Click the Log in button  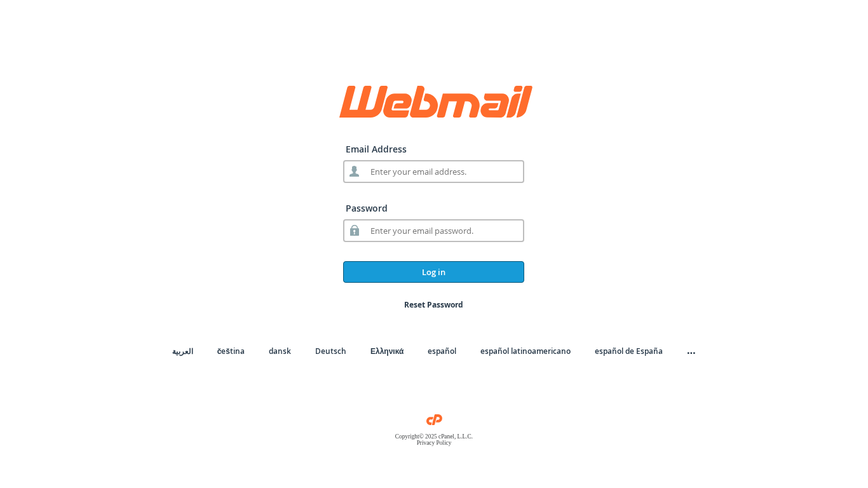[x=433, y=272]
